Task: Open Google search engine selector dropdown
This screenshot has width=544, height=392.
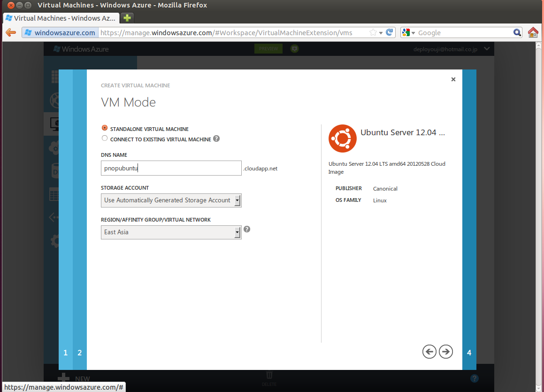Action: coord(408,32)
